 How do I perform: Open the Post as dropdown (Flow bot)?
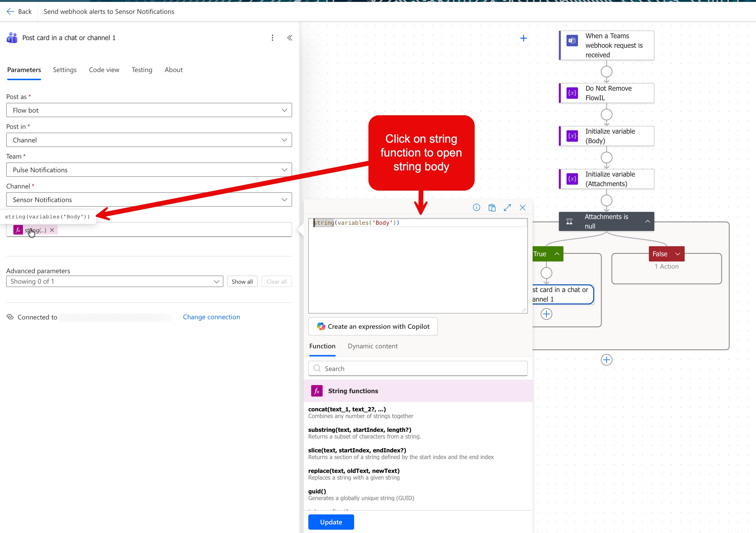click(x=149, y=110)
